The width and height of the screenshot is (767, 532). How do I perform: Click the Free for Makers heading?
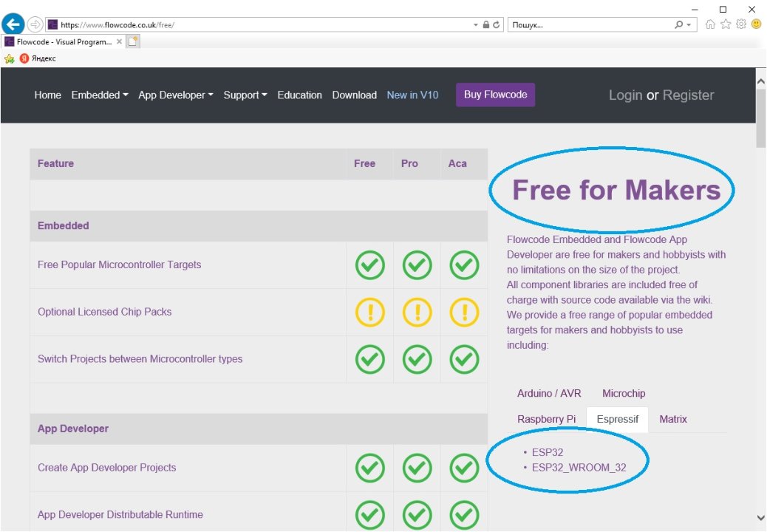tap(616, 190)
